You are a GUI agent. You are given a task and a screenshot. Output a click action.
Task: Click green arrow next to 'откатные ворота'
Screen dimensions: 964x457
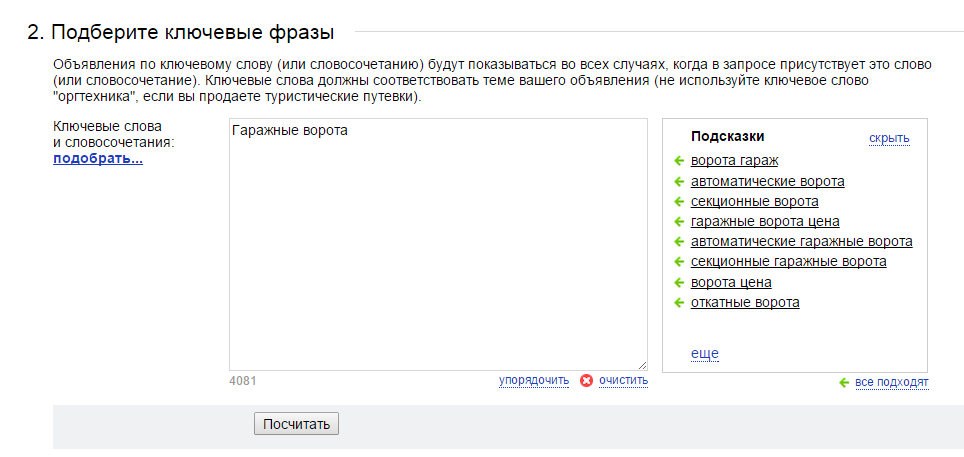pyautogui.click(x=679, y=303)
